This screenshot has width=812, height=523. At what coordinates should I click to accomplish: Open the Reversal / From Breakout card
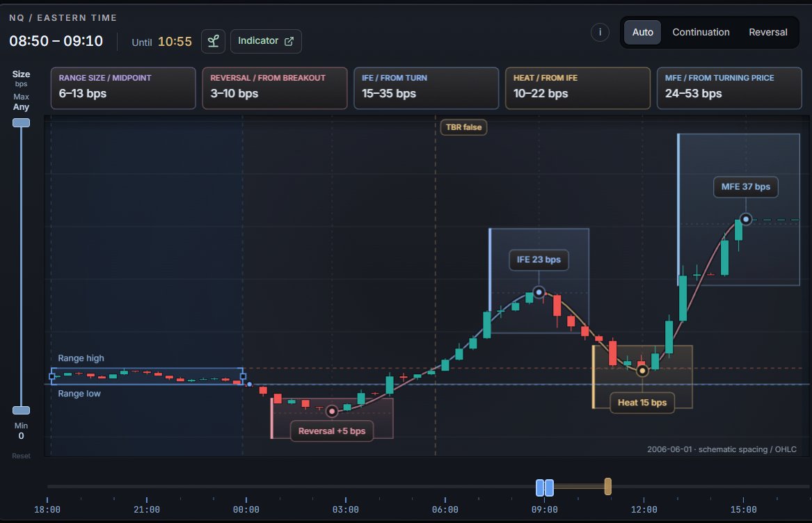tap(274, 88)
